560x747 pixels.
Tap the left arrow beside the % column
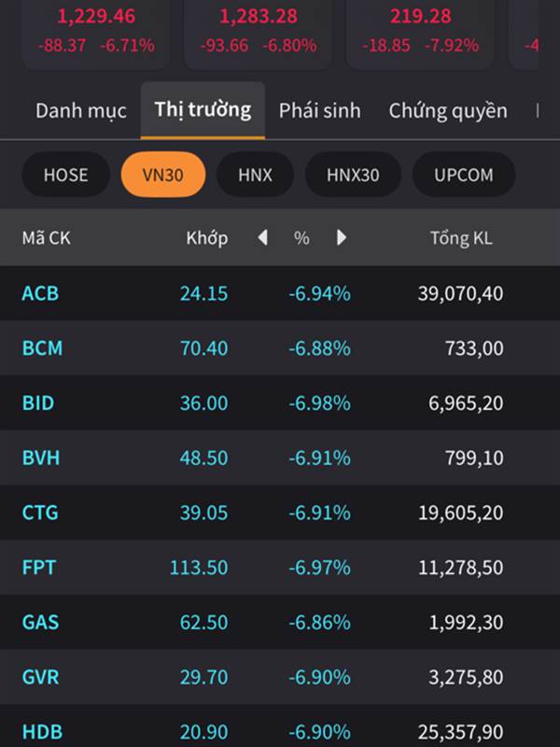(263, 237)
